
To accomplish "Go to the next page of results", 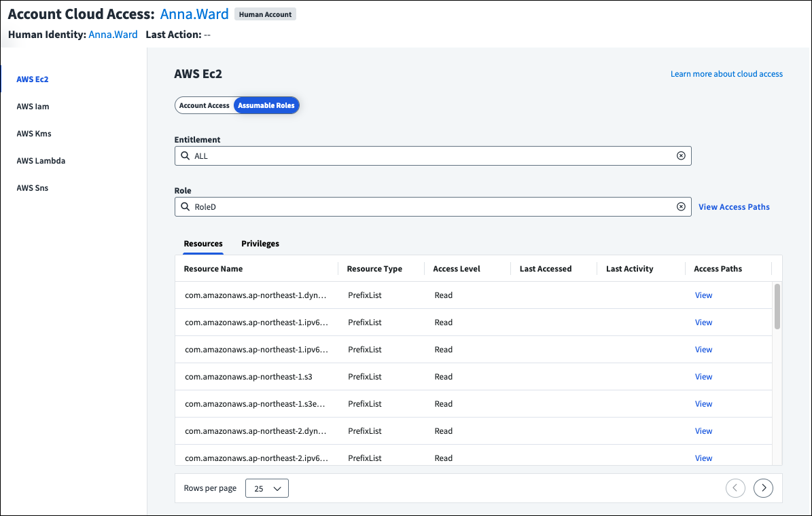I will pos(763,488).
